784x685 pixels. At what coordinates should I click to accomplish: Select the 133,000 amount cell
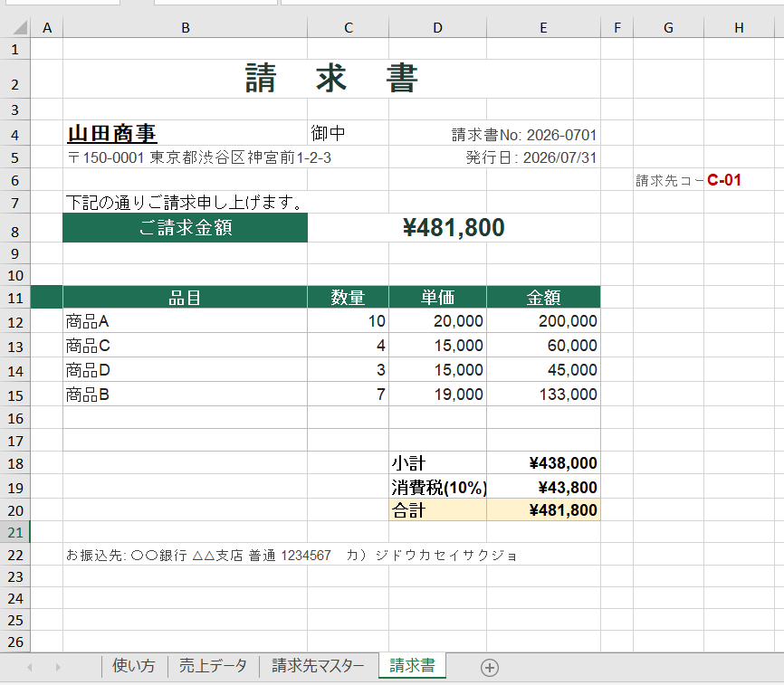pos(543,395)
